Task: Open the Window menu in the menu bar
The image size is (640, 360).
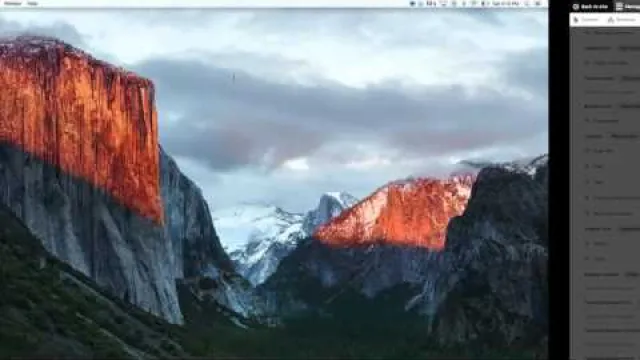Action: pos(13,3)
